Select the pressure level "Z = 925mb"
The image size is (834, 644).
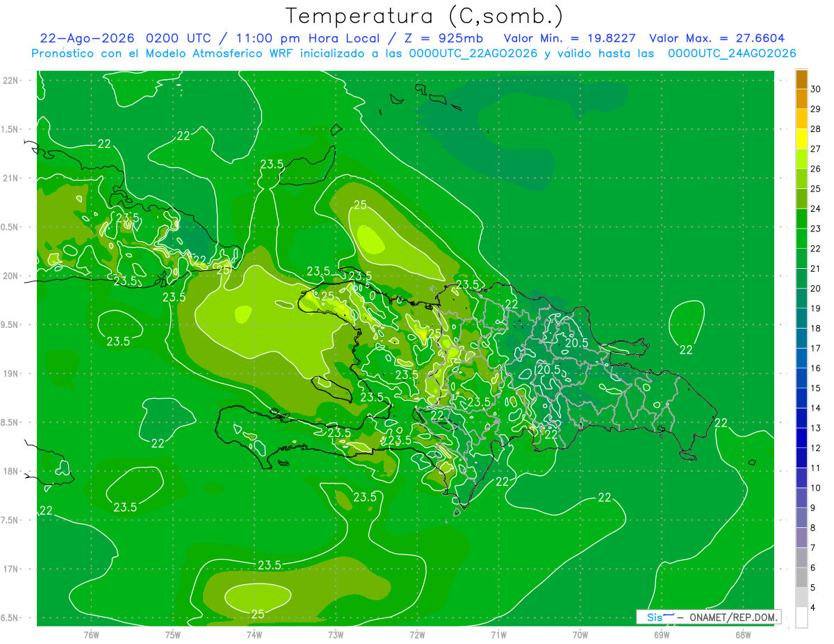(x=445, y=38)
